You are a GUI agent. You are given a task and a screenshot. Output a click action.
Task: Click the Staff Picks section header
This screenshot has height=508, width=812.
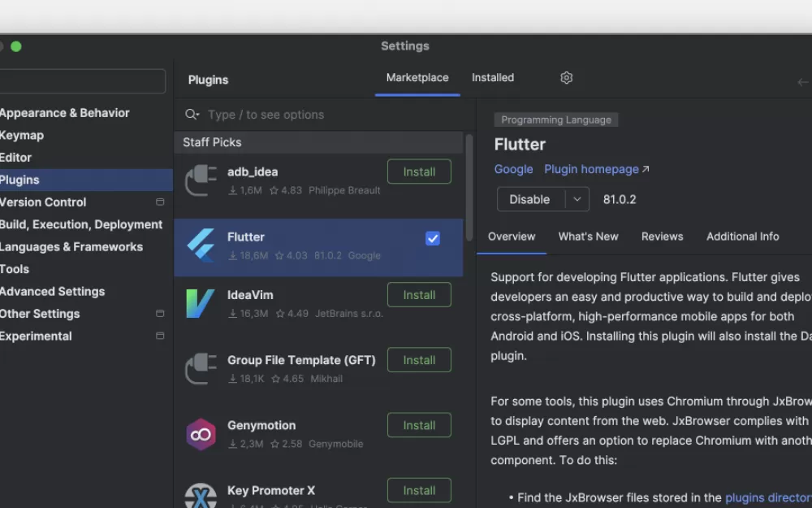click(x=318, y=142)
